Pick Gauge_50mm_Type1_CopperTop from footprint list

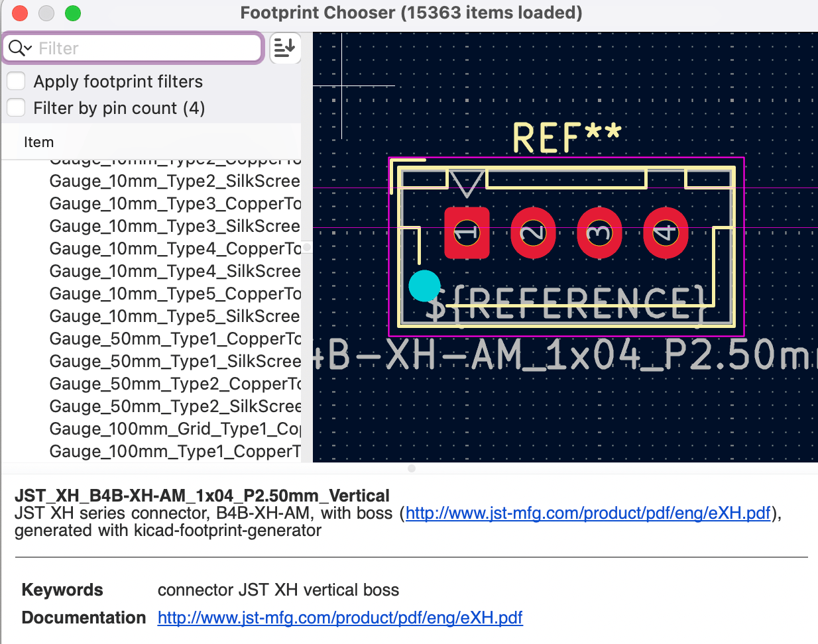point(174,339)
